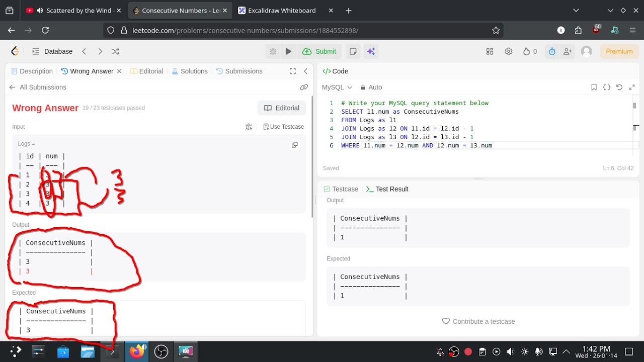
Task: Submit the solution
Action: coord(319,51)
